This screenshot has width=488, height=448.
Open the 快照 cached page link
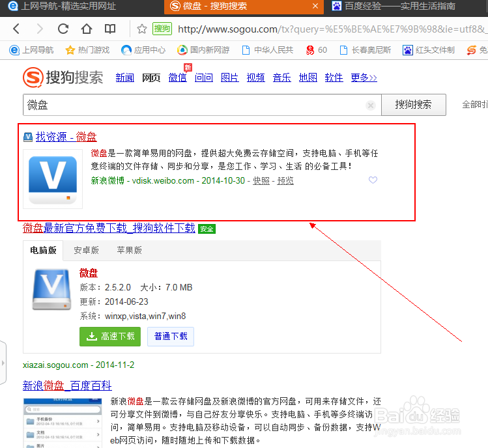261,181
